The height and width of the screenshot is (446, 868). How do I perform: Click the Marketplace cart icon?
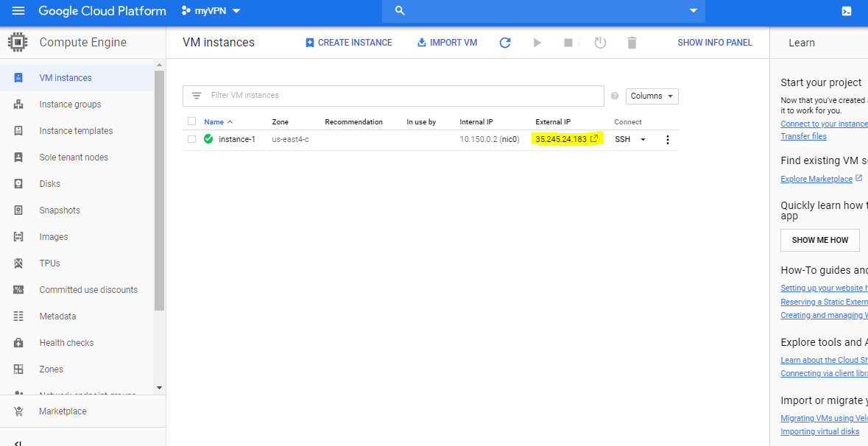(x=18, y=411)
